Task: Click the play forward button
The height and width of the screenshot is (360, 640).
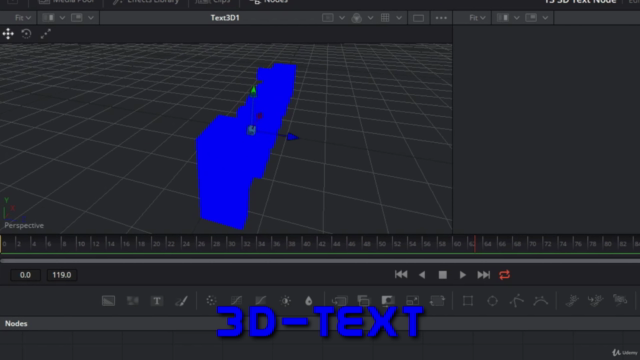Action: click(x=462, y=275)
